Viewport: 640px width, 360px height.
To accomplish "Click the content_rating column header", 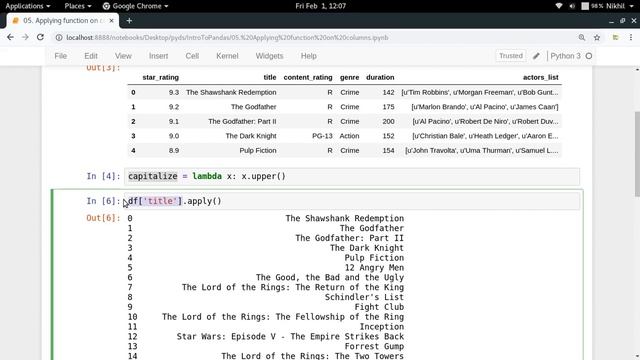I will click(x=308, y=77).
